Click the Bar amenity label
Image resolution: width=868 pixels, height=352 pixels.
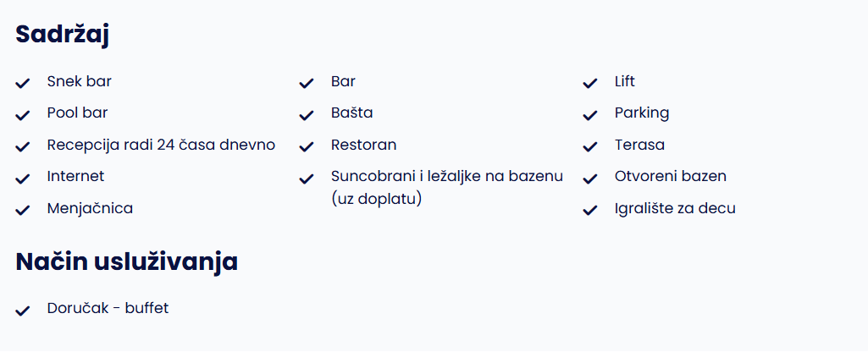tap(343, 81)
